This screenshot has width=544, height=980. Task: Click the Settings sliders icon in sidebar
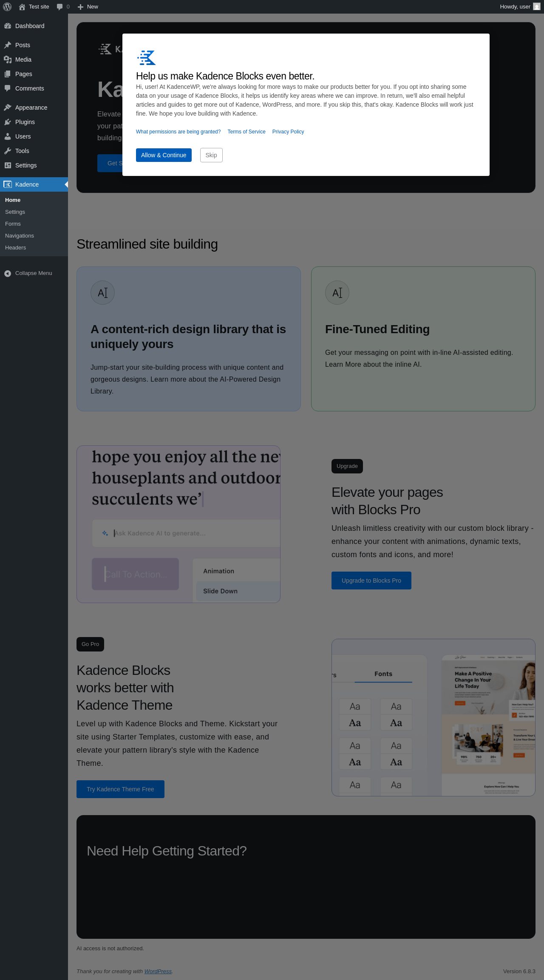point(8,165)
